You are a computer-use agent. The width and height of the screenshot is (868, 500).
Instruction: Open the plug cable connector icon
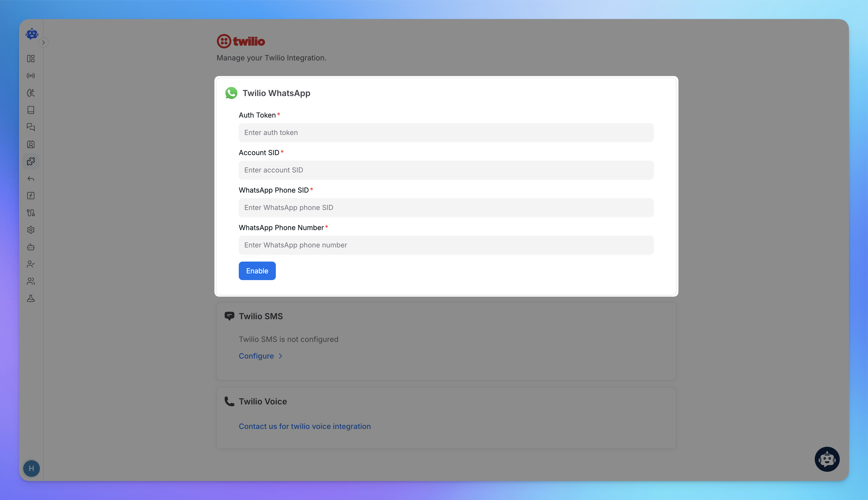coord(31,213)
